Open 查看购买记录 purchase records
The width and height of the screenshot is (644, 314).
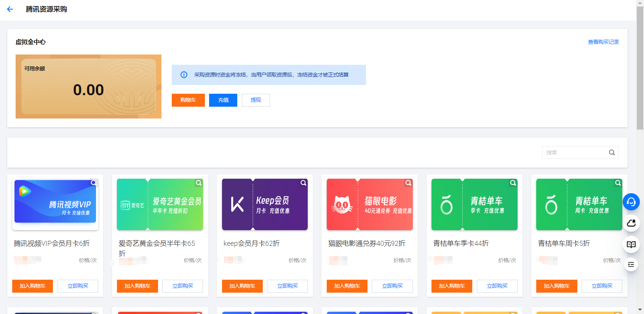pyautogui.click(x=604, y=42)
